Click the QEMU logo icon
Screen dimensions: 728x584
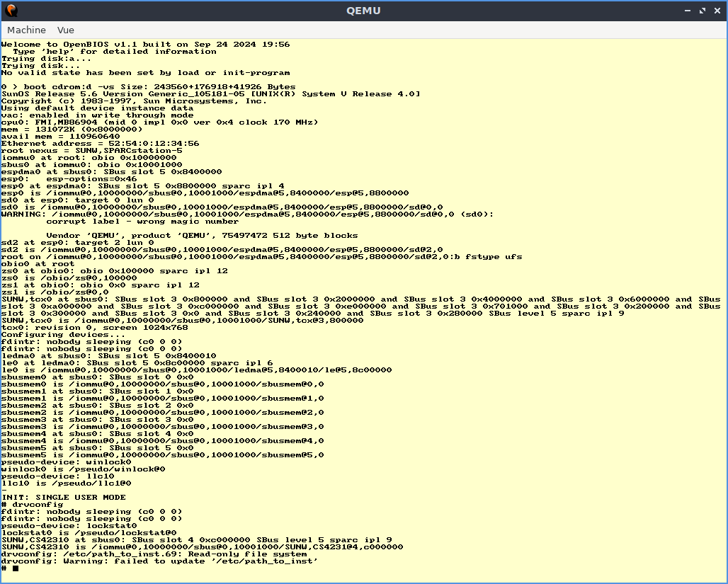coord(11,10)
